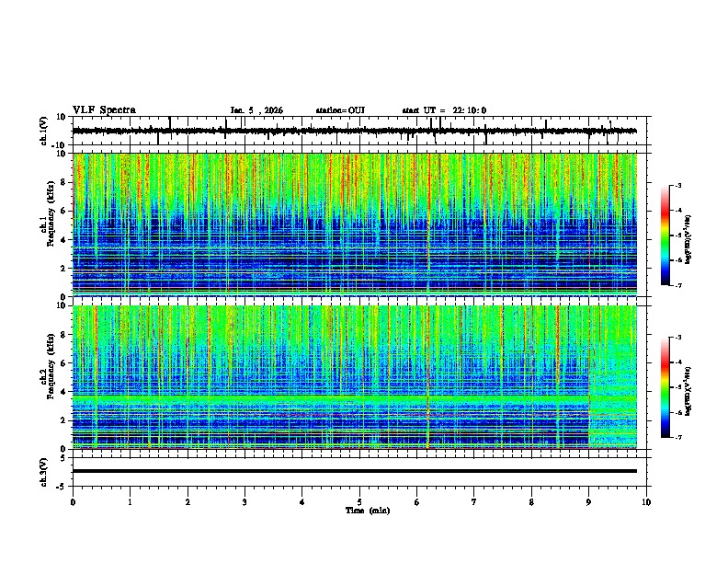Viewport: 728px width, 563px height.
Task: Click time axis tick label "0"
Action: (x=73, y=502)
